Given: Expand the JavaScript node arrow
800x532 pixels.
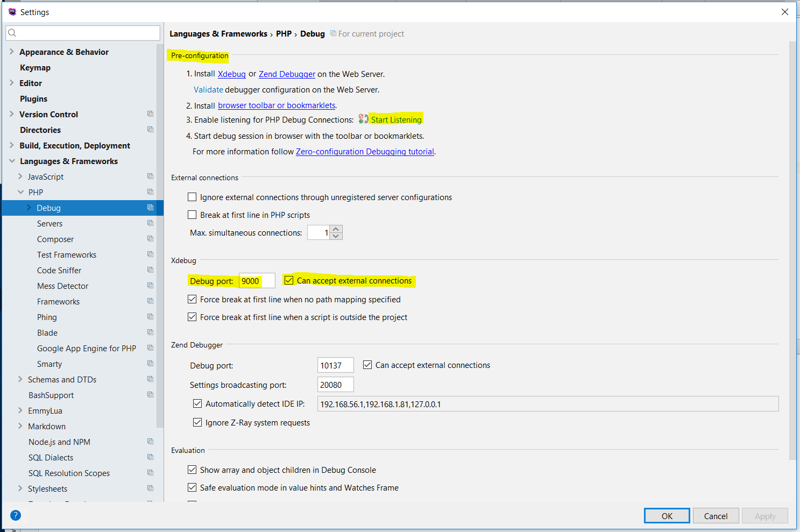Looking at the screenshot, I should coord(20,176).
